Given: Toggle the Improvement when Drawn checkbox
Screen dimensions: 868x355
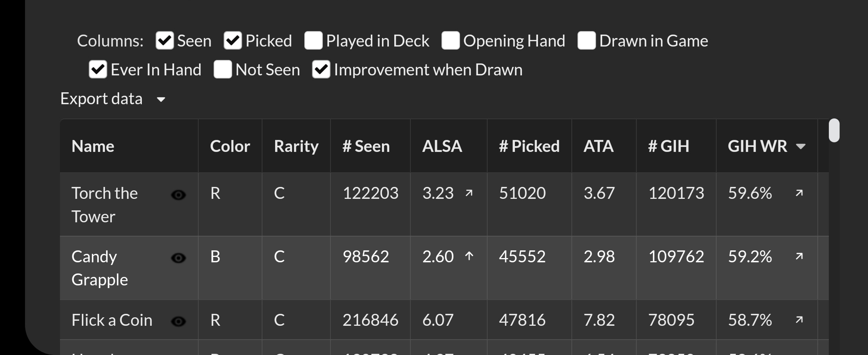Looking at the screenshot, I should [321, 70].
